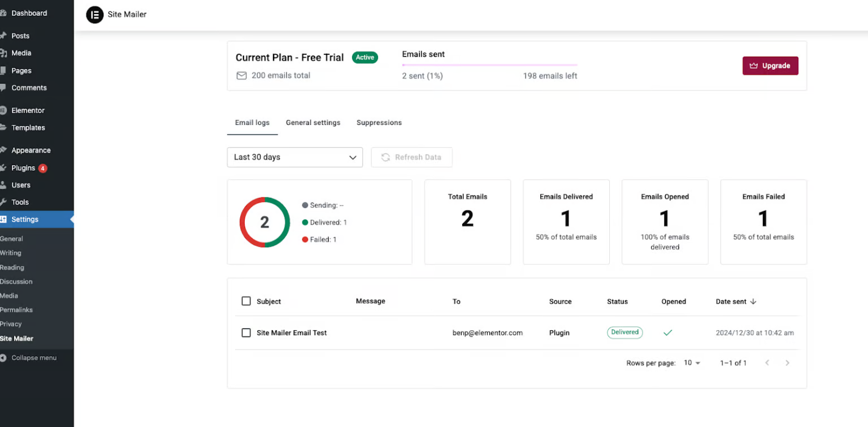The image size is (868, 427).
Task: Click the Emails sent progress bar
Action: (x=489, y=65)
